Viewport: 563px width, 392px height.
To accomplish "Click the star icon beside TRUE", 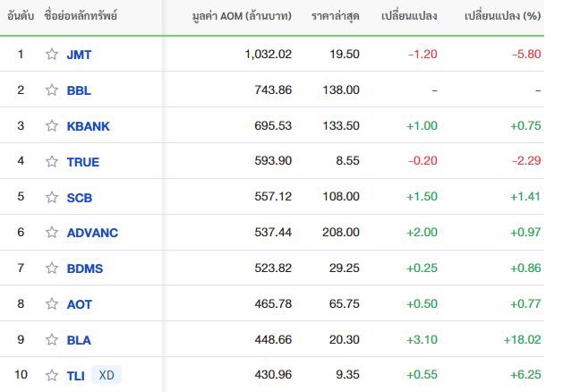I will (52, 161).
